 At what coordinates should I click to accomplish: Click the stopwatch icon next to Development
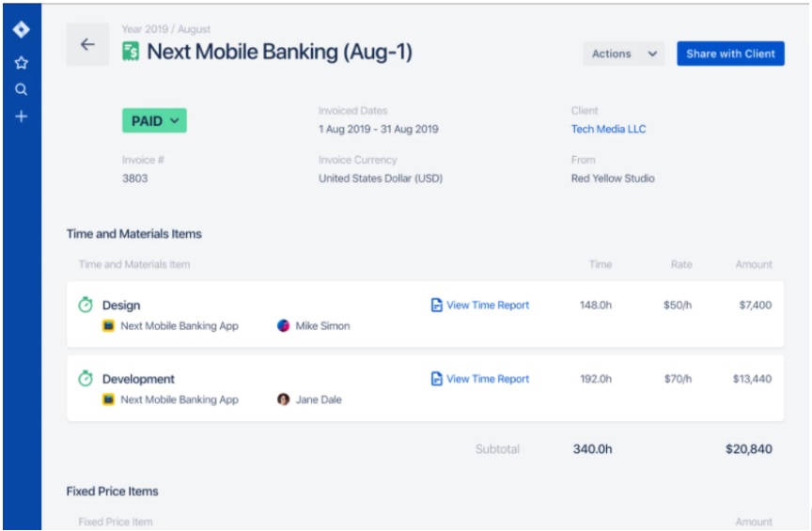click(x=86, y=379)
